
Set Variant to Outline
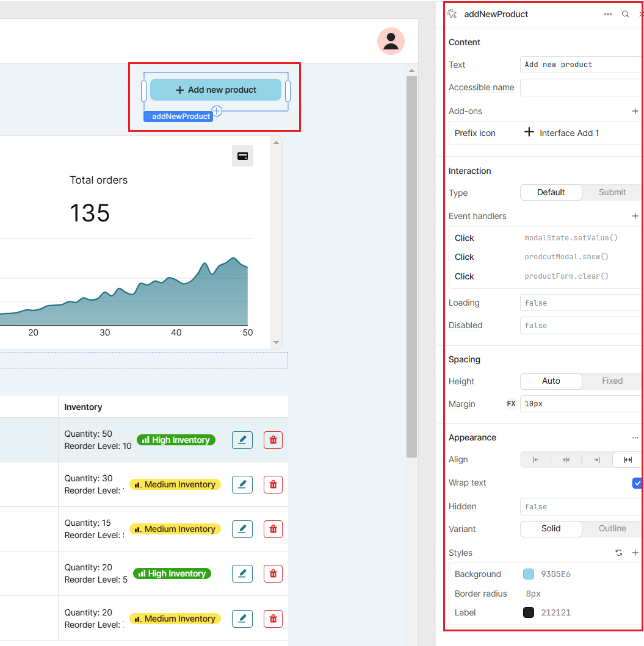pyautogui.click(x=612, y=529)
